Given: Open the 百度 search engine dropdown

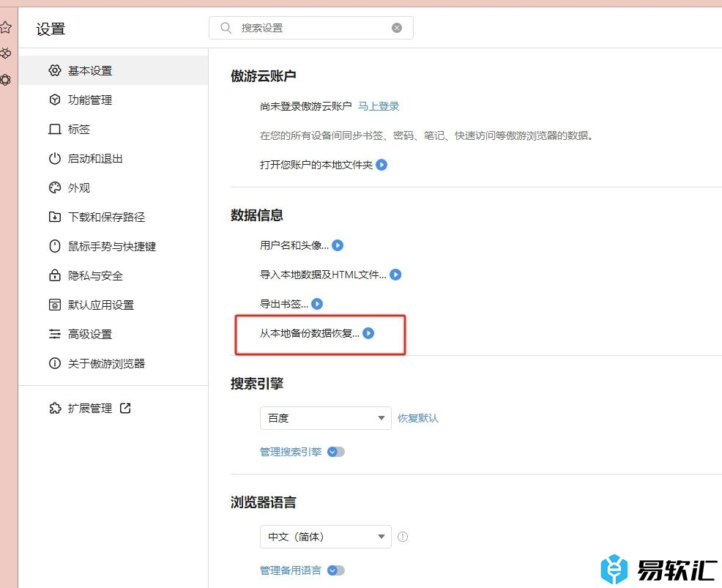Looking at the screenshot, I should pos(326,418).
